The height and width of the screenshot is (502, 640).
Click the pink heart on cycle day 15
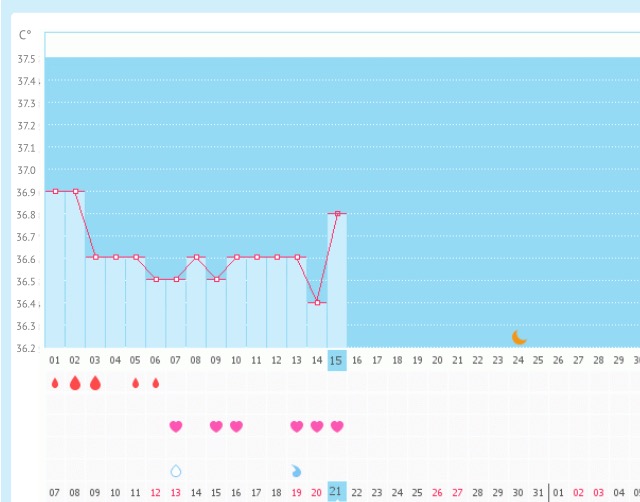(337, 426)
